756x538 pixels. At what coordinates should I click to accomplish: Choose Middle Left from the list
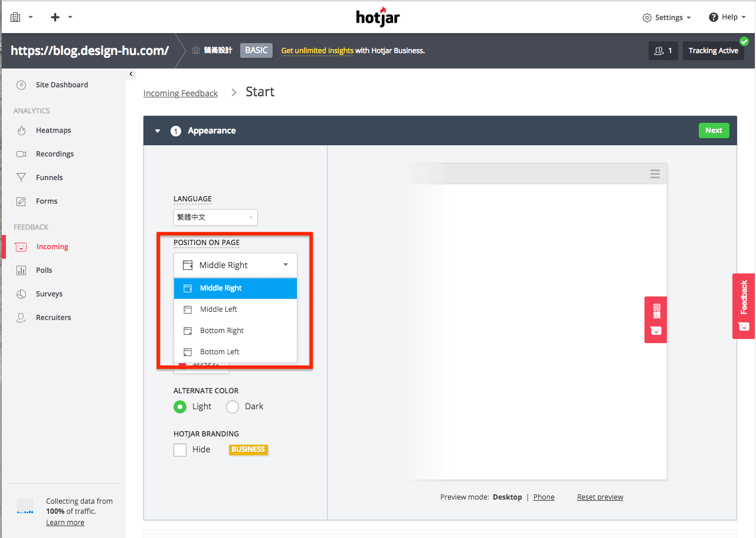235,309
